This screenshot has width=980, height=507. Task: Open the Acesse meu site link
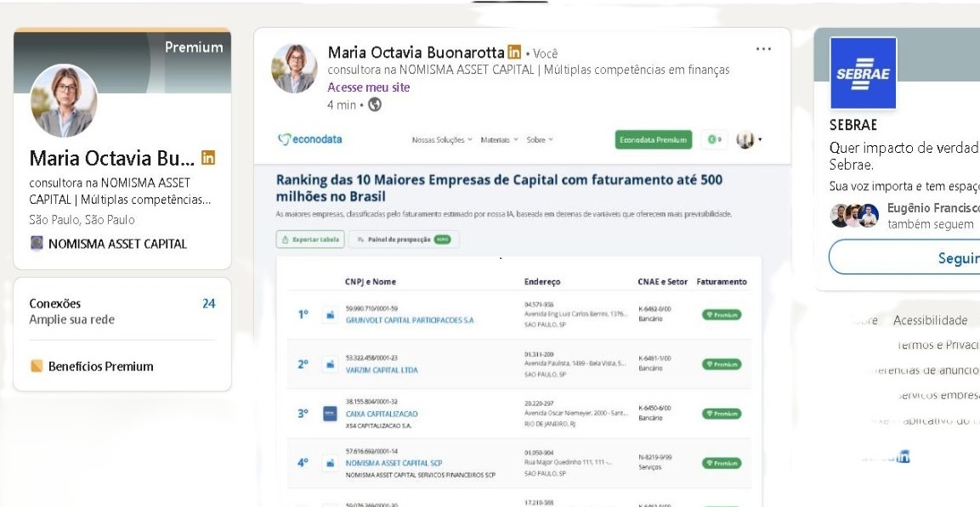(x=369, y=87)
